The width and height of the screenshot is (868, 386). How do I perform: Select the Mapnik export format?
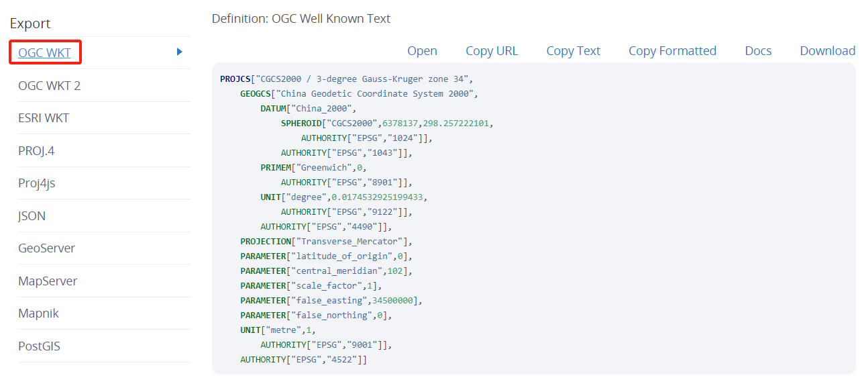(39, 313)
